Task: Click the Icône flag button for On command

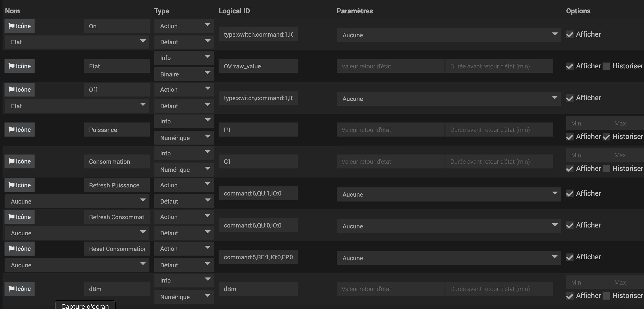Action: (x=20, y=26)
